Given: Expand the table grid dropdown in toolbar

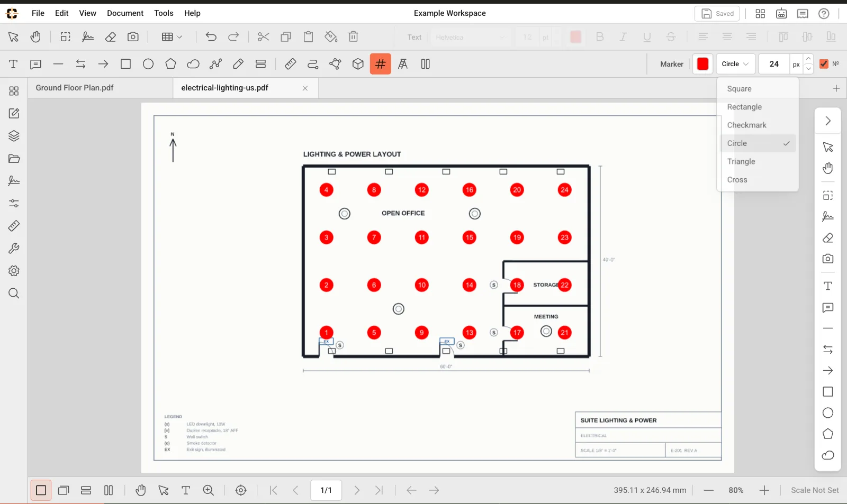Looking at the screenshot, I should pos(172,37).
